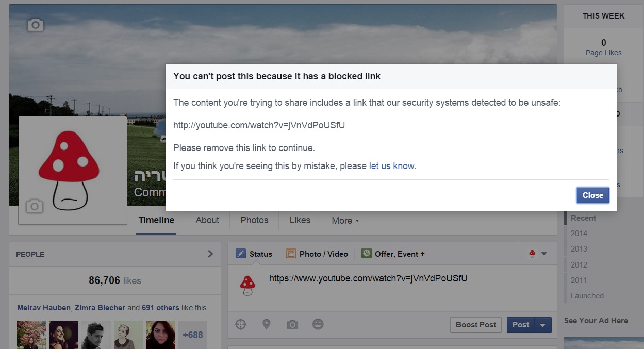Attach photo using composer camera icon

(292, 324)
